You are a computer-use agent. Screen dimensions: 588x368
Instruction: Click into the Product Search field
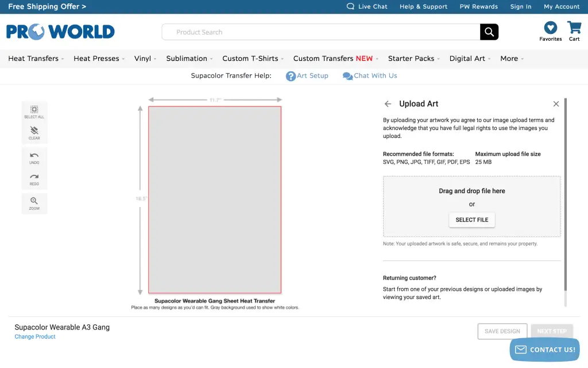pyautogui.click(x=322, y=32)
